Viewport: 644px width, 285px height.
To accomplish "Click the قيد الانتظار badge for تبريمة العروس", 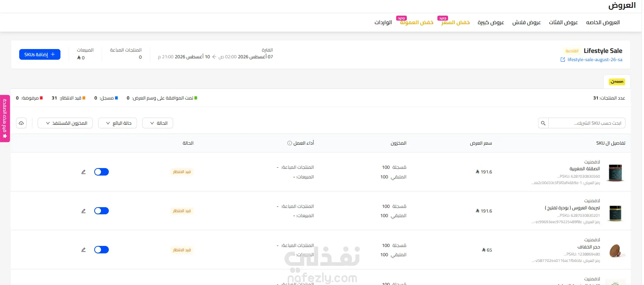I will (x=182, y=211).
